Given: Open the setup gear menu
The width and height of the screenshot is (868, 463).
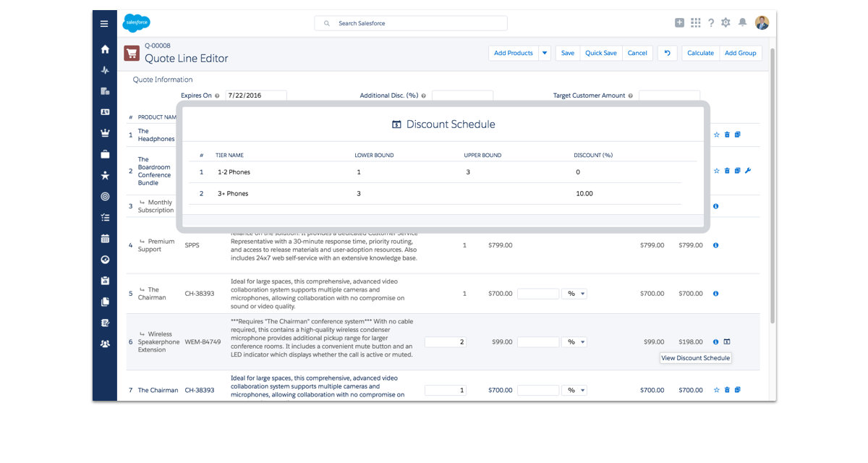Looking at the screenshot, I should point(726,23).
